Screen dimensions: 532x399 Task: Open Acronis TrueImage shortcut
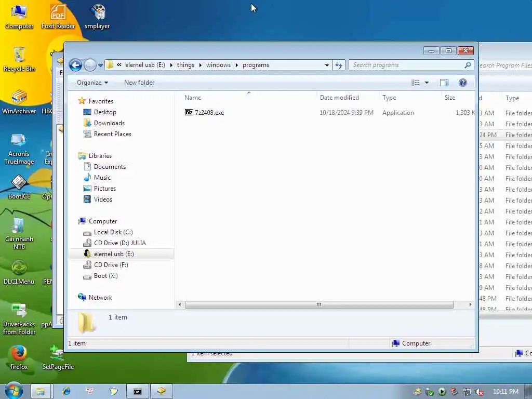pos(19,148)
